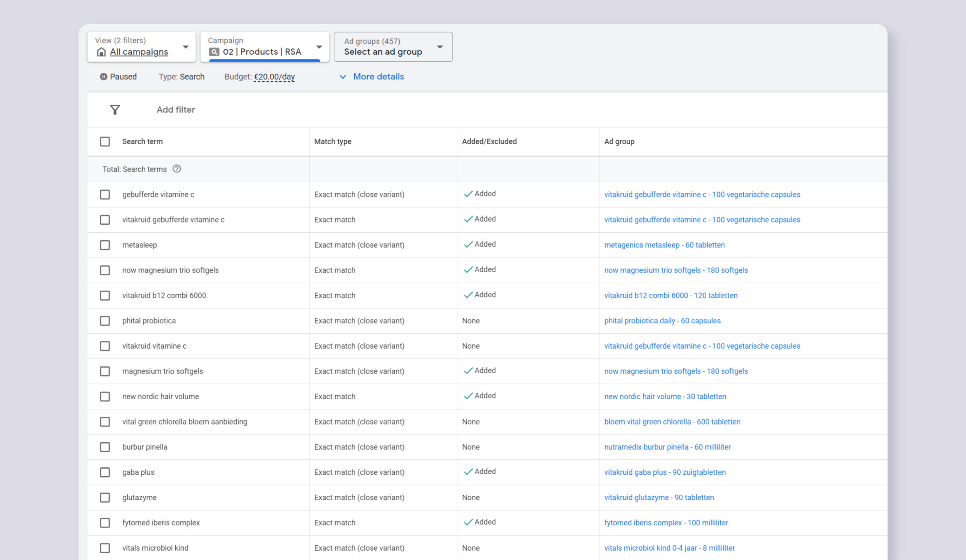Open the Add filter funnel icon

(115, 109)
